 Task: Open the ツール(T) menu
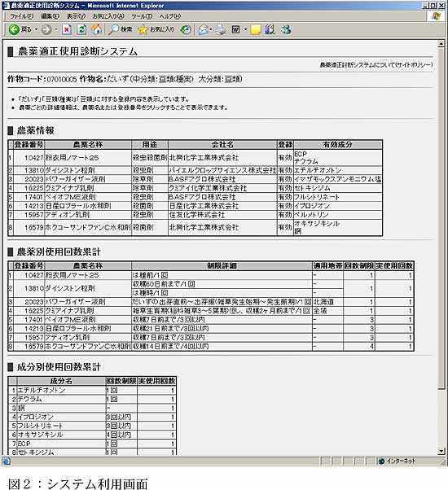coord(142,16)
